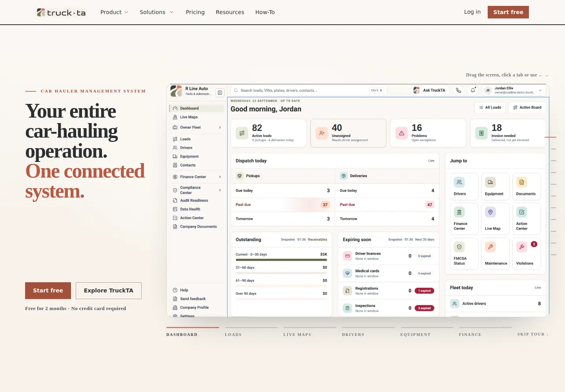Click the Explore TruckTA button
This screenshot has height=392, width=565.
tap(109, 290)
